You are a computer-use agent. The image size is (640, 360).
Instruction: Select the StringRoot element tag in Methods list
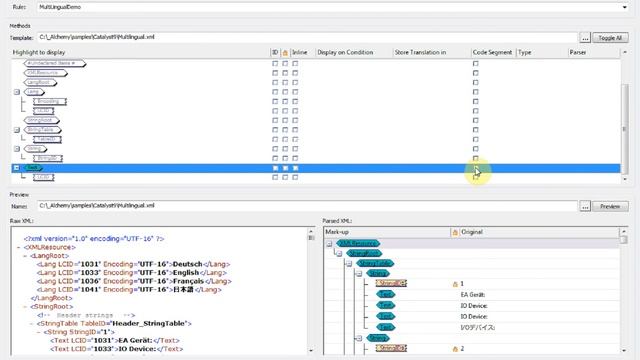(42, 120)
